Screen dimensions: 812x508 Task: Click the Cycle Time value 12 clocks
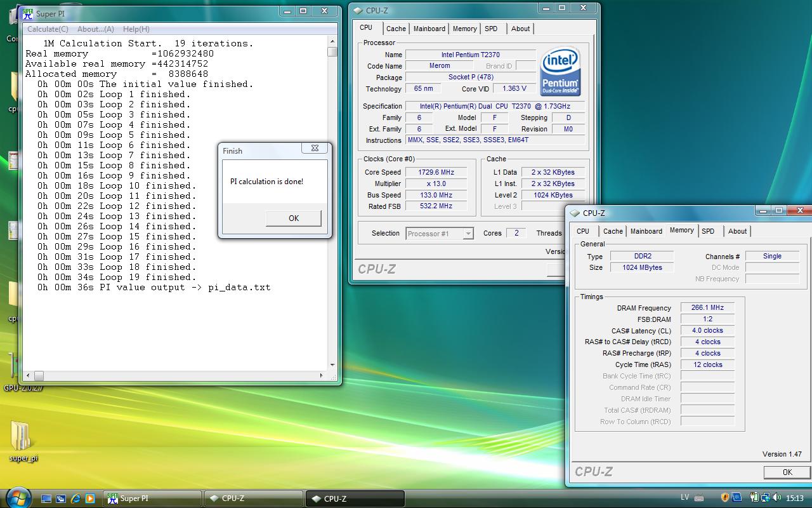click(x=707, y=364)
